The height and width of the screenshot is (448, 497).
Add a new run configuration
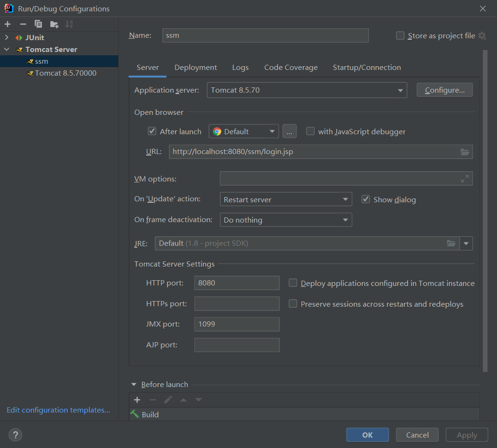tap(8, 24)
